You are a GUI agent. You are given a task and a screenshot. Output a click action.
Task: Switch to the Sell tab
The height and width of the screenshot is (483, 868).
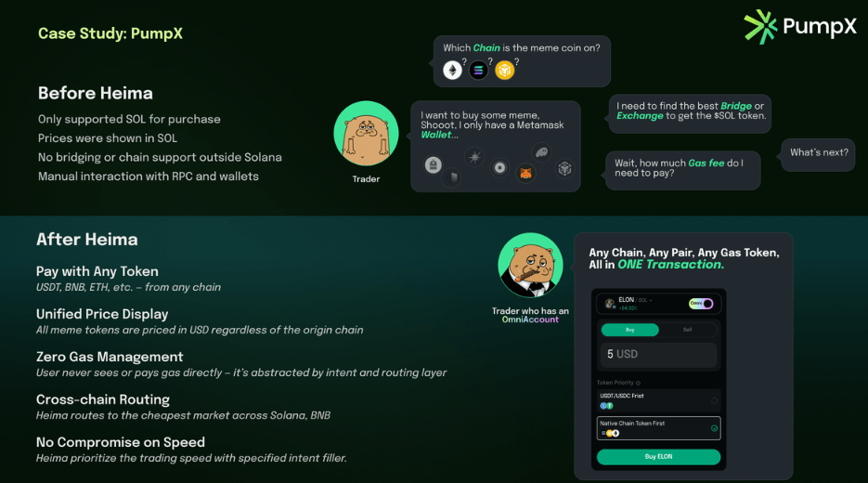pyautogui.click(x=688, y=330)
